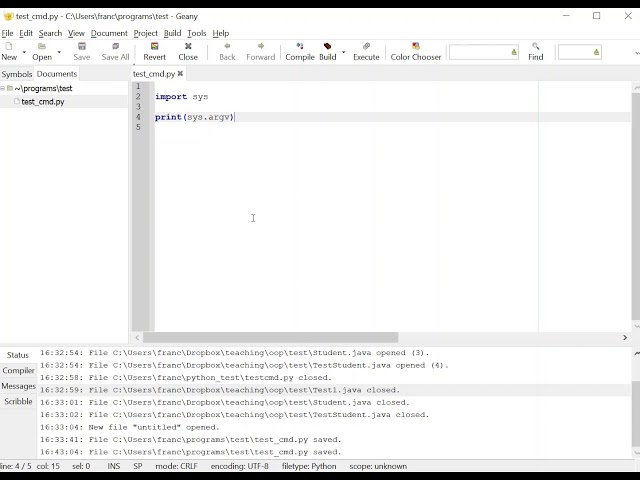This screenshot has width=640, height=480.
Task: Click the log line 'New file "untitled" opened'
Action: click(130, 427)
